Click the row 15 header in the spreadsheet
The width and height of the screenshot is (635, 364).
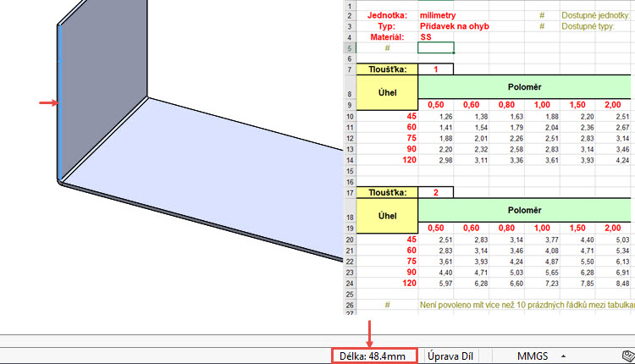[350, 171]
